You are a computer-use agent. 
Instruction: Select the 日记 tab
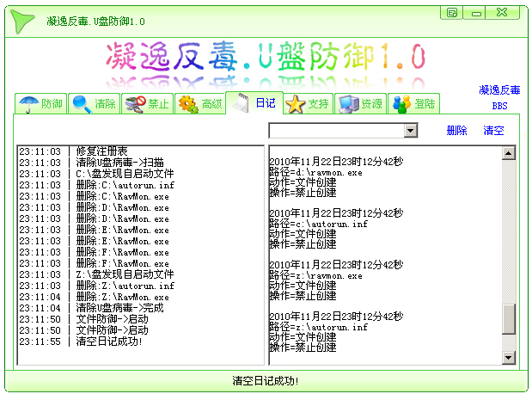click(254, 103)
